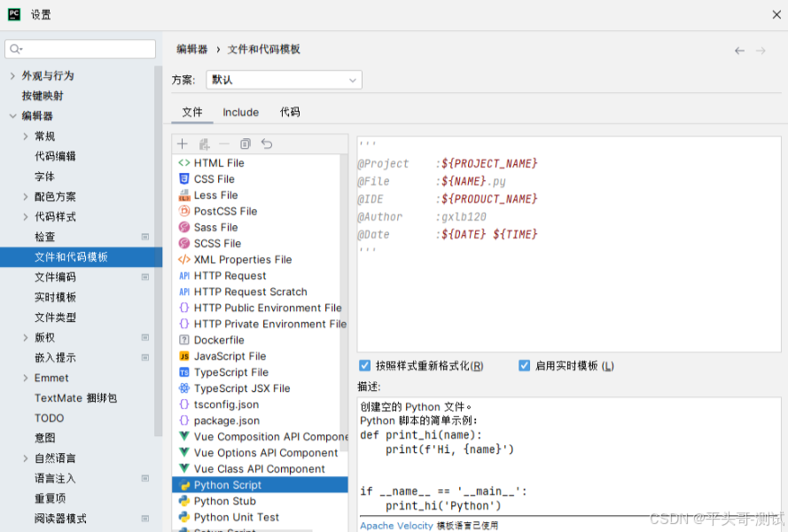Select the Python Script template
Image resolution: width=788 pixels, height=532 pixels.
click(260, 485)
